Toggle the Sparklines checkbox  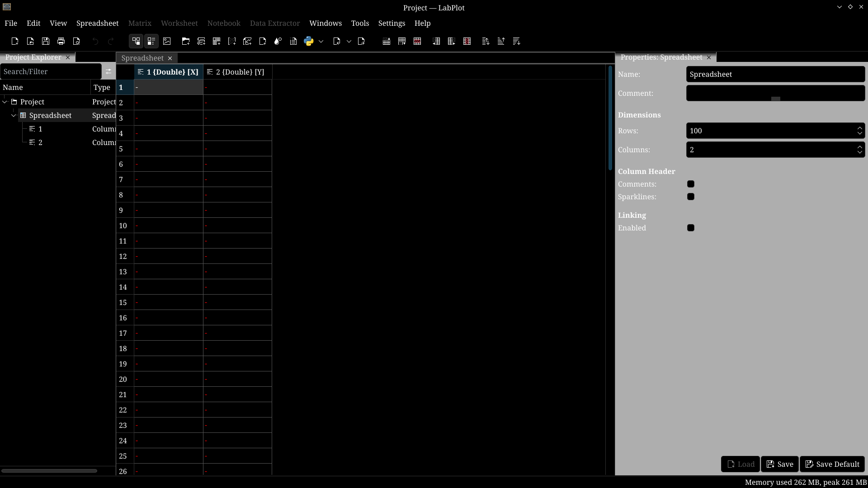(690, 197)
